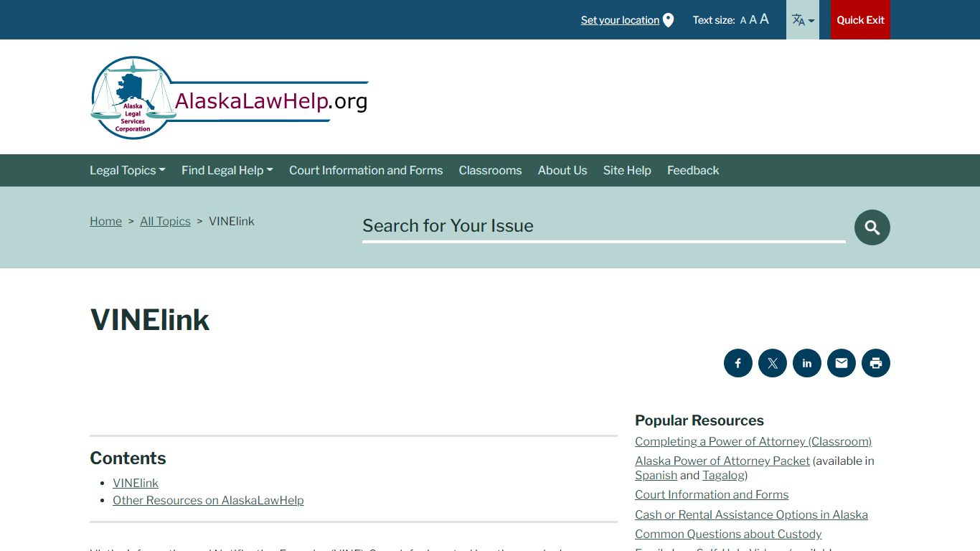Select the smallest text size A
980x551 pixels.
743,21
